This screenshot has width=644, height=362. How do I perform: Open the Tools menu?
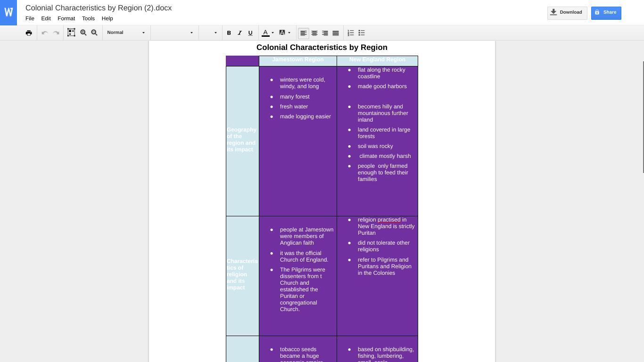88,18
